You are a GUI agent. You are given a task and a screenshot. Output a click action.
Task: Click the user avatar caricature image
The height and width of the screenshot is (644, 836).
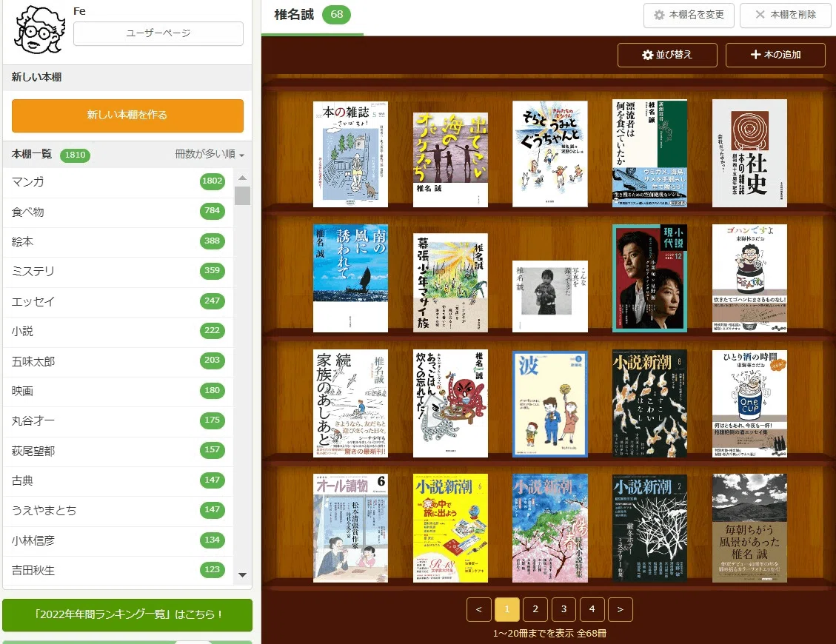pos(39,30)
